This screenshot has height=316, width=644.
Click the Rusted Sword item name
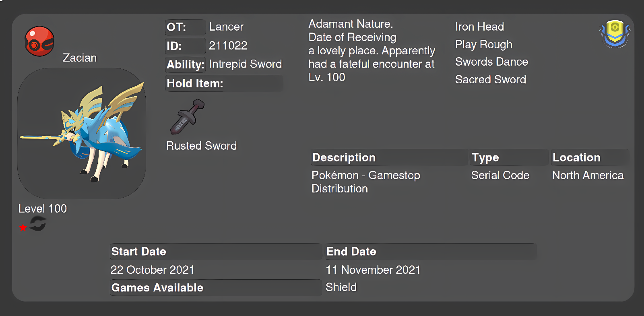(x=202, y=146)
